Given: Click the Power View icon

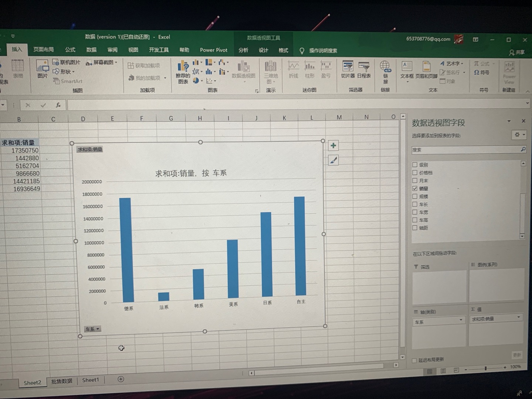Looking at the screenshot, I should pyautogui.click(x=509, y=72).
